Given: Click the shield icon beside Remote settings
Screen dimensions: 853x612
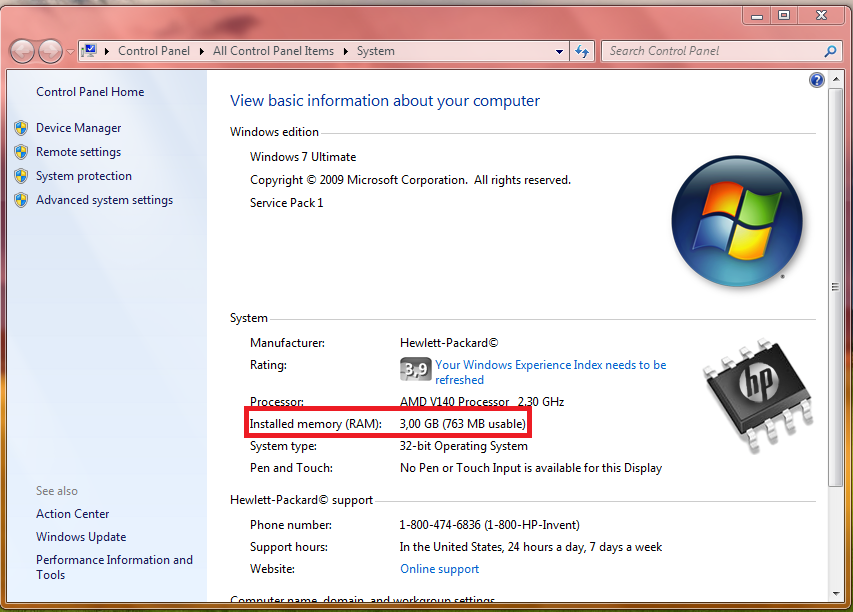Looking at the screenshot, I should [21, 152].
